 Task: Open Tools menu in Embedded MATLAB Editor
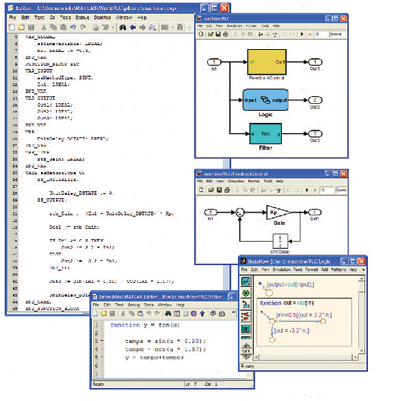tap(149, 305)
